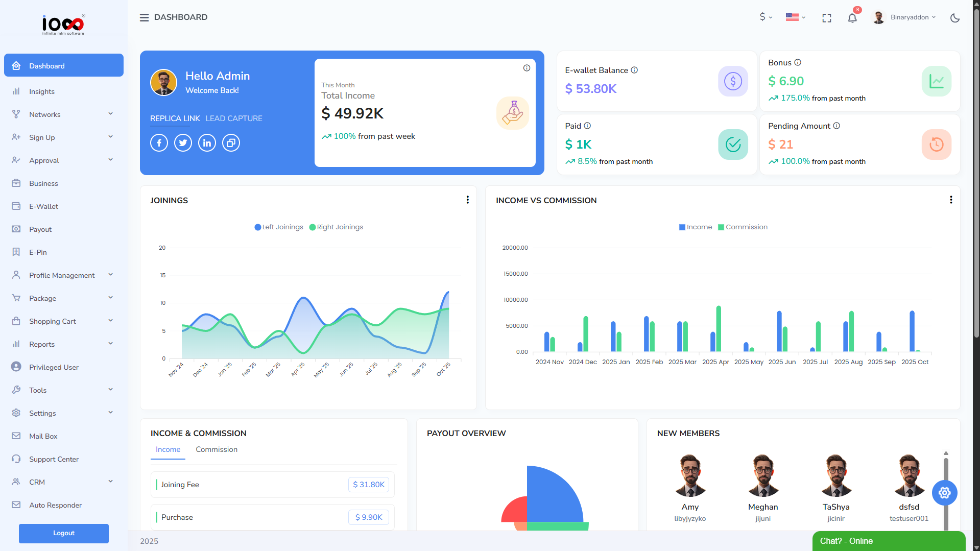Viewport: 980px width, 551px height.
Task: Select Amy's member avatar
Action: click(690, 476)
